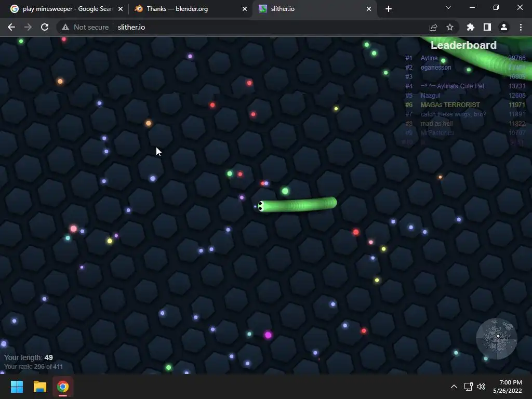Open the Extensions puzzle icon

[471, 27]
